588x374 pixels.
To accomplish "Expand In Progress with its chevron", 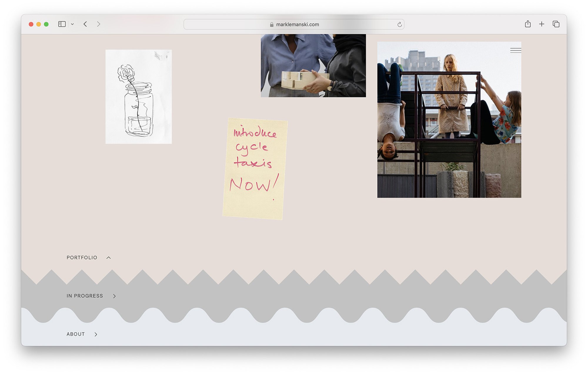I will [114, 296].
